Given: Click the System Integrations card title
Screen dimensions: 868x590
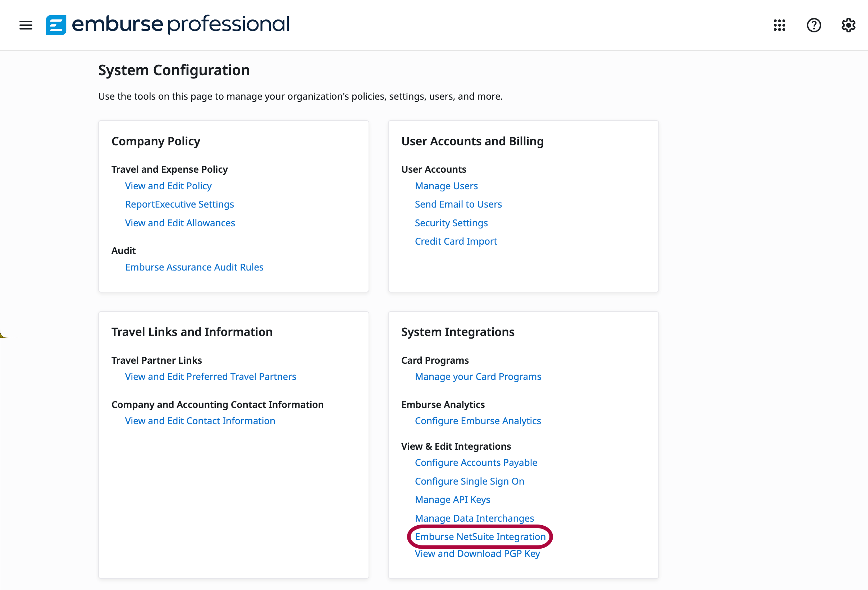Looking at the screenshot, I should coord(457,332).
